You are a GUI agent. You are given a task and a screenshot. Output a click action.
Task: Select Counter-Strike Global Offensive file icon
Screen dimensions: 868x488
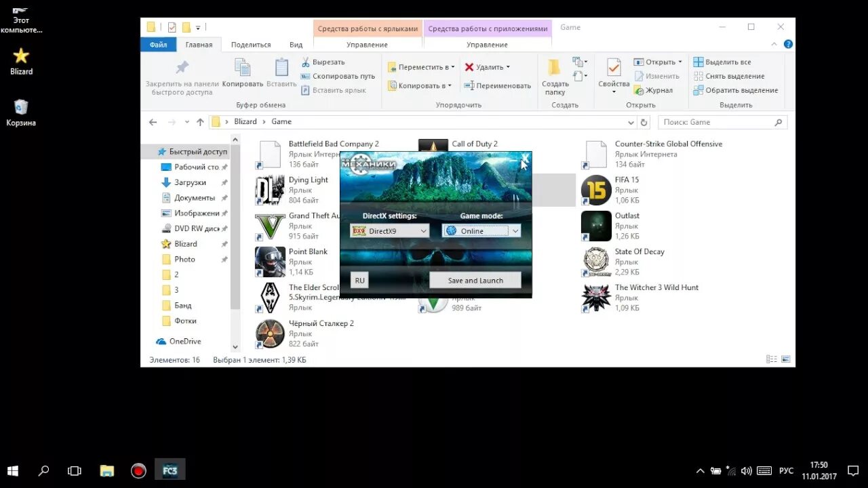596,155
